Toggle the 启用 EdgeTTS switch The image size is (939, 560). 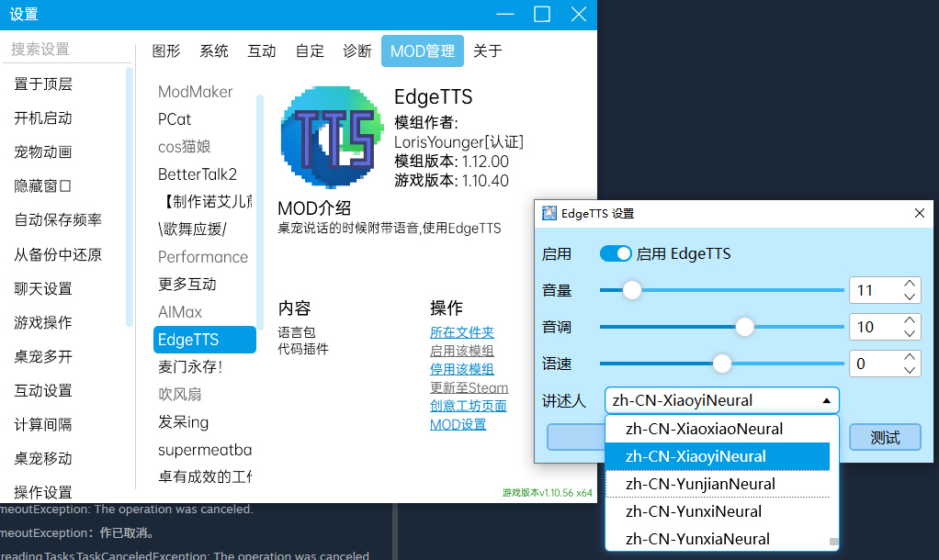(x=616, y=253)
